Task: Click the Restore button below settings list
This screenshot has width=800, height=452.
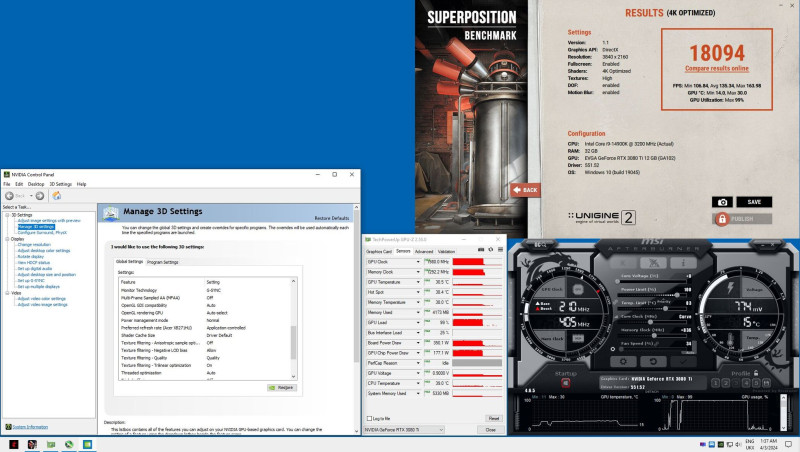Action: coord(282,388)
